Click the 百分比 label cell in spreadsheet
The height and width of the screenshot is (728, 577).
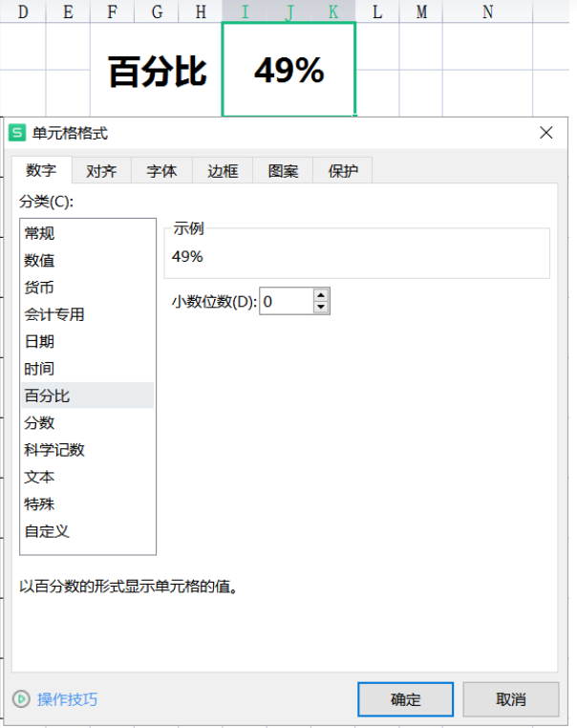[157, 69]
